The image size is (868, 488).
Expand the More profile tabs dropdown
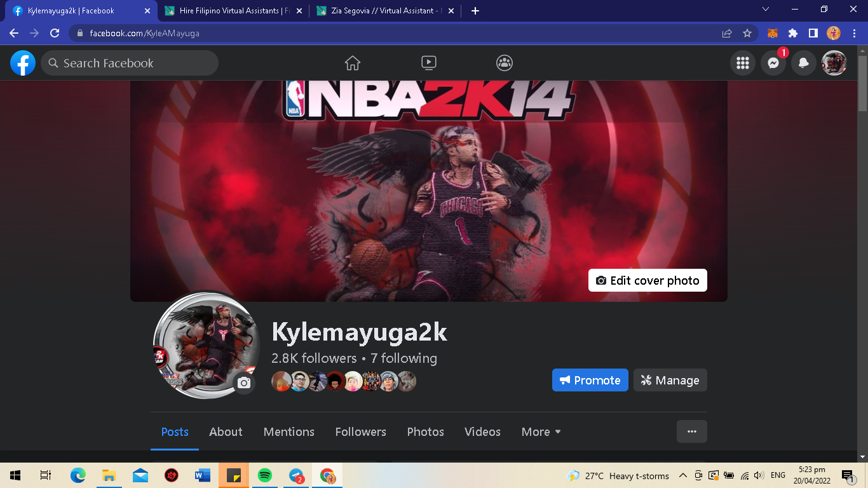coord(541,432)
